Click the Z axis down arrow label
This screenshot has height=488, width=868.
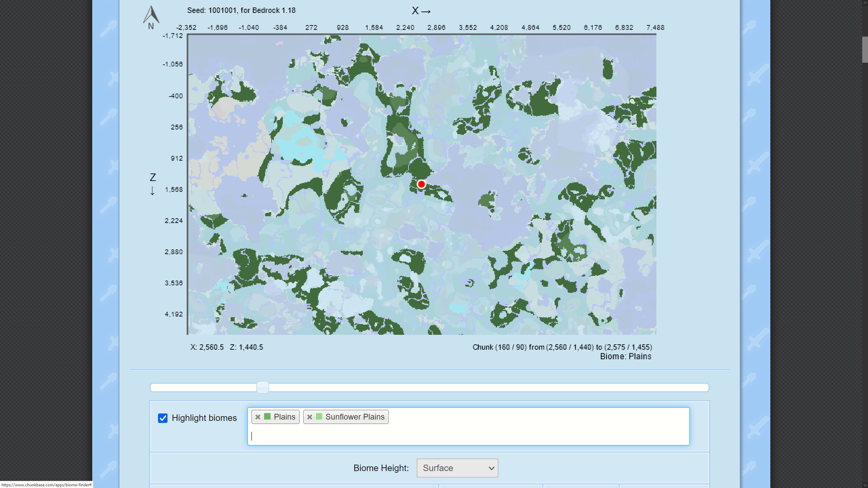click(153, 191)
